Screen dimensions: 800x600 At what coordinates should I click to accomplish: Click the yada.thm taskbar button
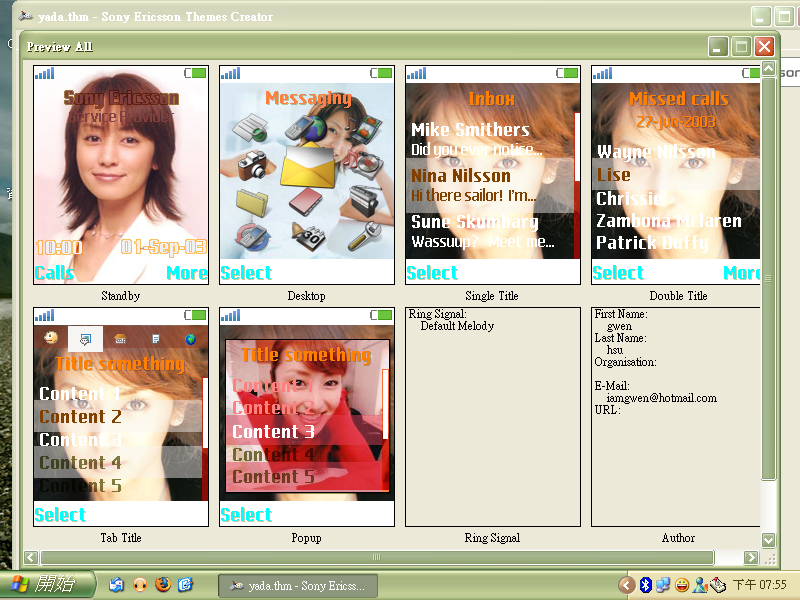[298, 585]
